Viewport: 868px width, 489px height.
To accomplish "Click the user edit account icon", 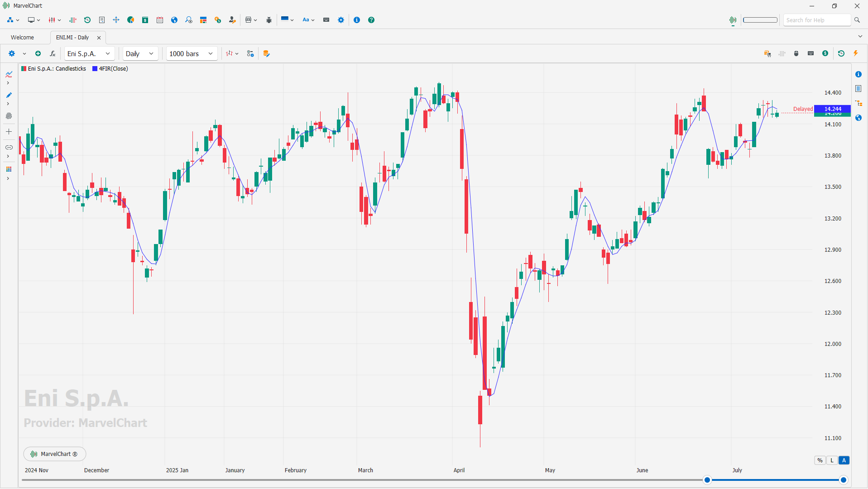I will (x=232, y=20).
